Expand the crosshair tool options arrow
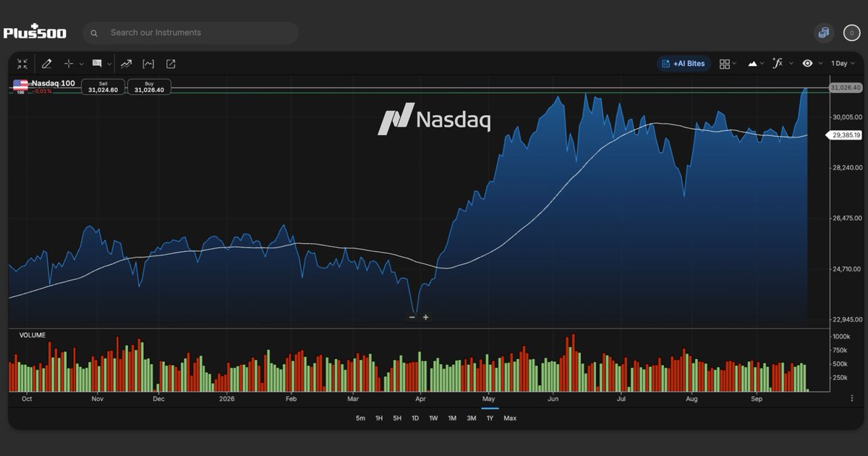Screen dimensions: 868x456 pyautogui.click(x=81, y=64)
